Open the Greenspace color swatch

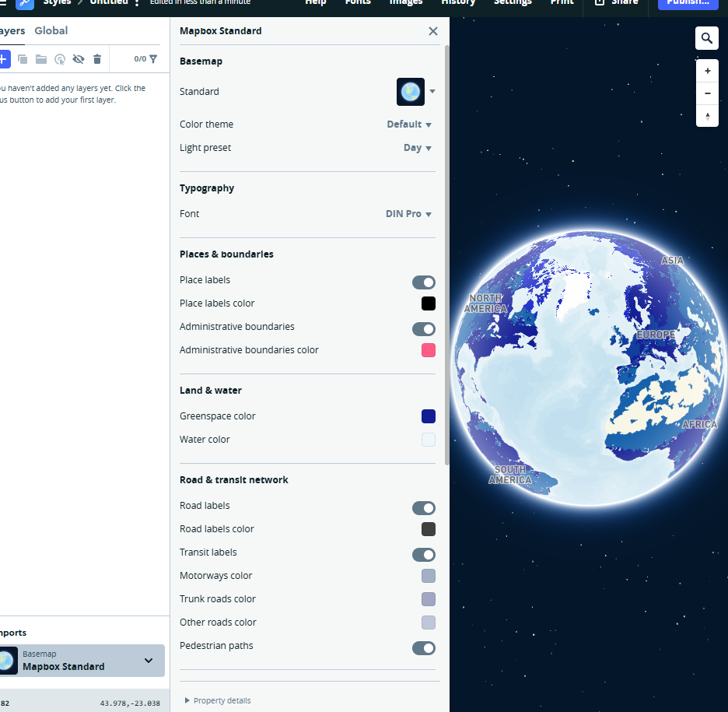pyautogui.click(x=429, y=416)
